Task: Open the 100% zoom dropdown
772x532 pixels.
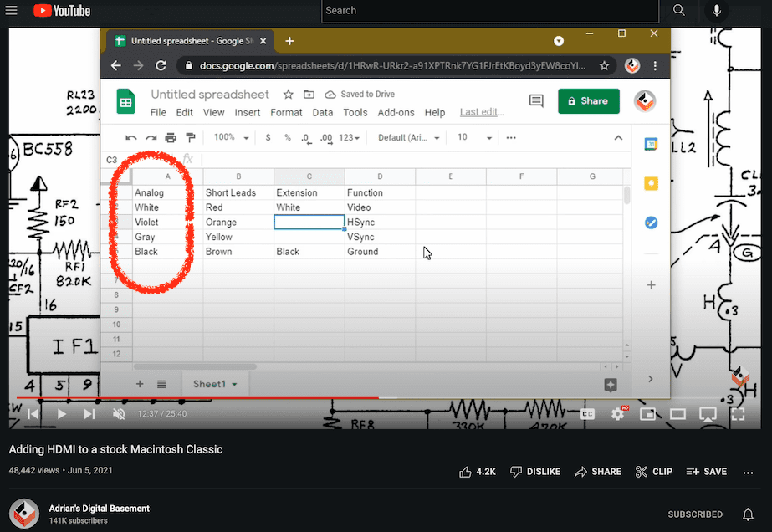Action: pyautogui.click(x=231, y=137)
